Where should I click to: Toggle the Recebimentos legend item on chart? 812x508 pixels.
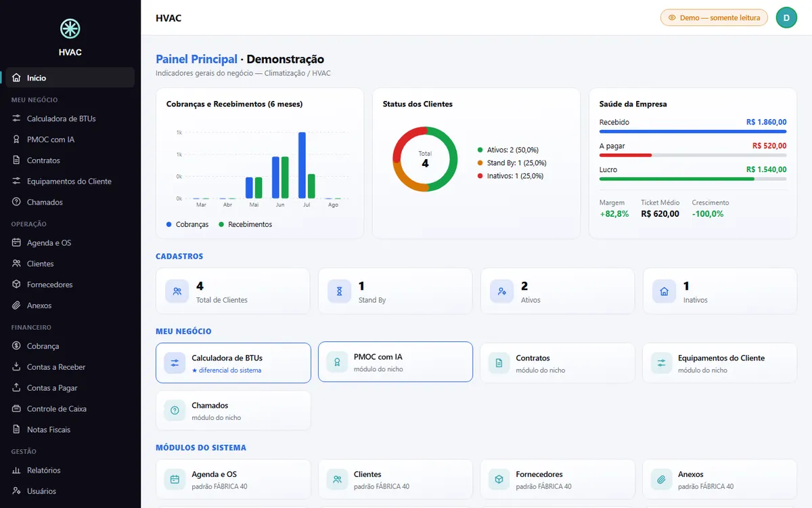pos(245,224)
